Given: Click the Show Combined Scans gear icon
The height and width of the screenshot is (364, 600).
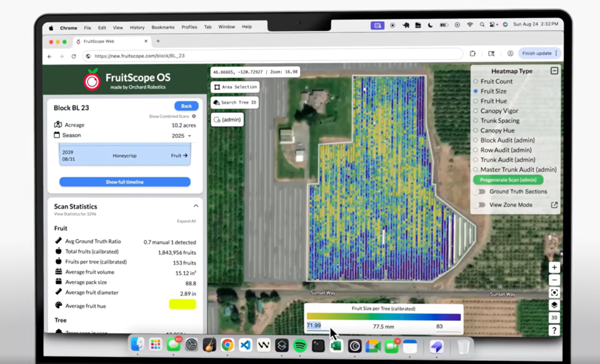Looking at the screenshot, I should pos(194,117).
